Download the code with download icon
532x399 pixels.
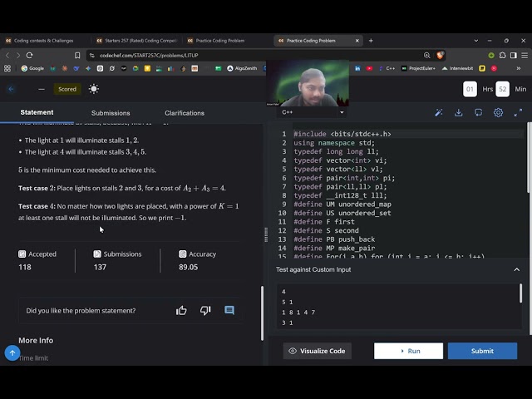[x=458, y=113]
